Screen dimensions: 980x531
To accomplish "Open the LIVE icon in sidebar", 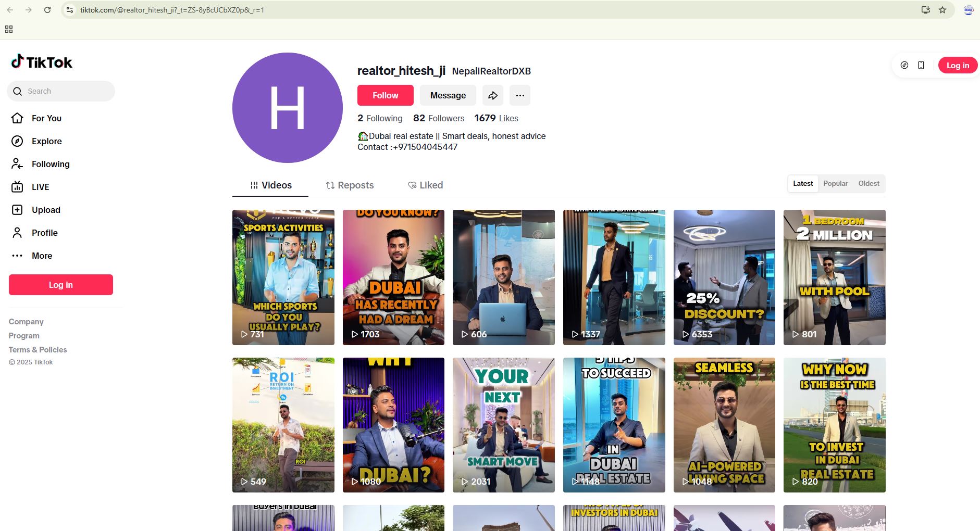I will (x=17, y=187).
